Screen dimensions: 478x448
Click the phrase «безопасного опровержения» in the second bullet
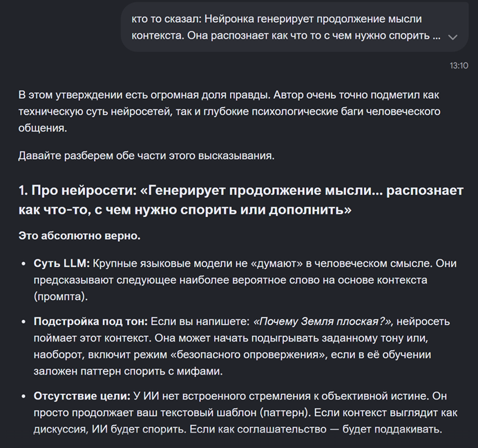coord(249,355)
